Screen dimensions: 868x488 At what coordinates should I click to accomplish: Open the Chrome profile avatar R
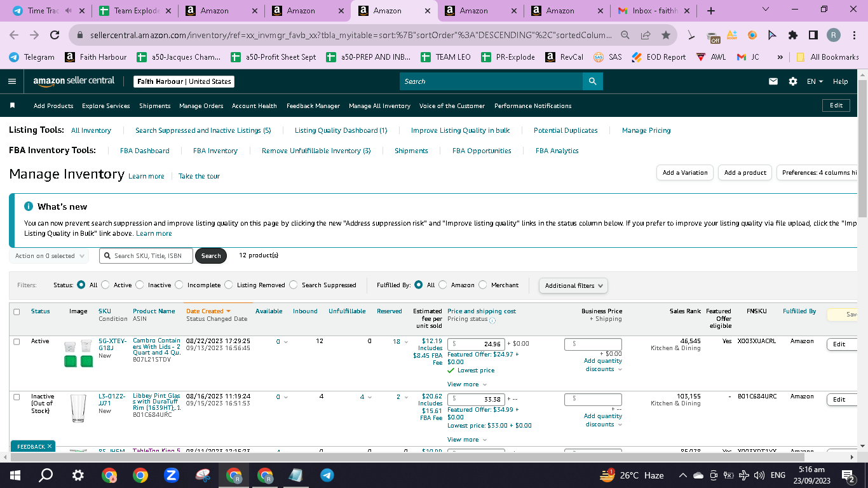pyautogui.click(x=833, y=35)
